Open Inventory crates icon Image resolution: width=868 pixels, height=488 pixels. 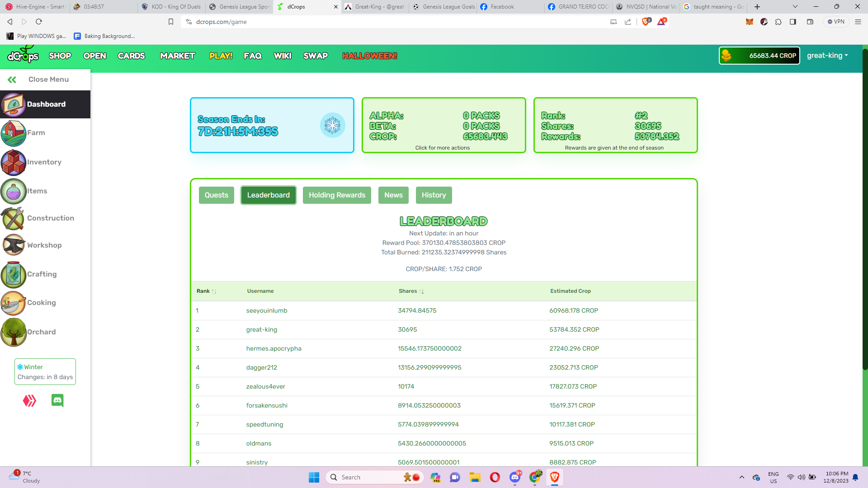coord(14,162)
